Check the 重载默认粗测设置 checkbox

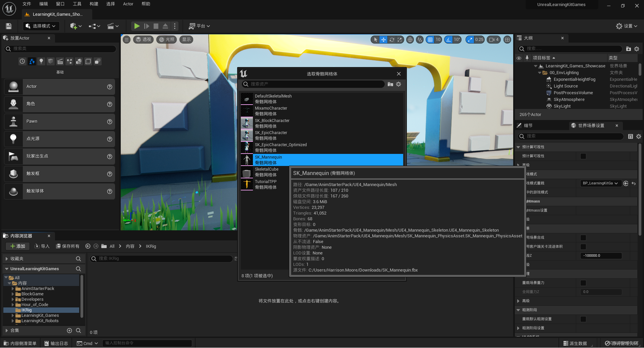(583, 319)
